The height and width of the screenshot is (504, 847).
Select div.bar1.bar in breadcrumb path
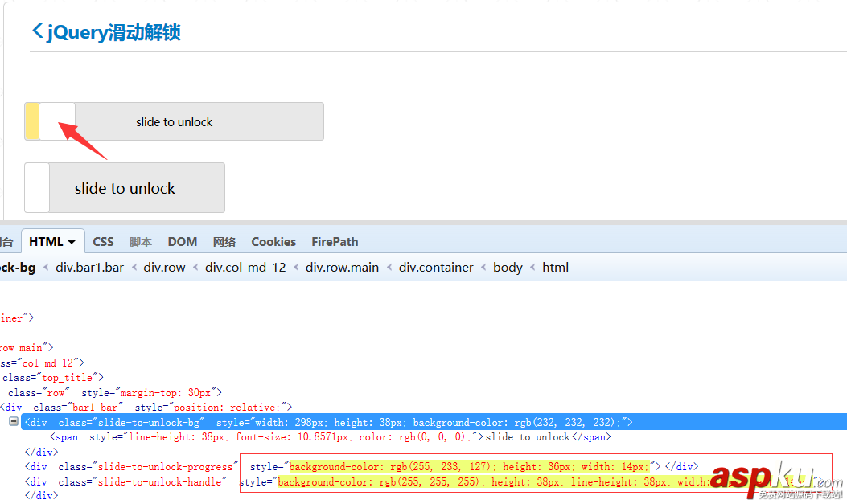(x=89, y=267)
